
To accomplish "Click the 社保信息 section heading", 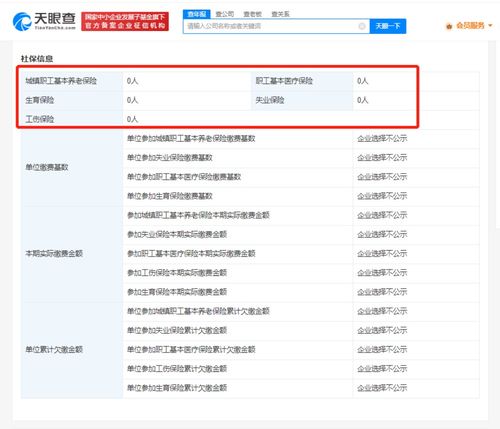I will [37, 59].
